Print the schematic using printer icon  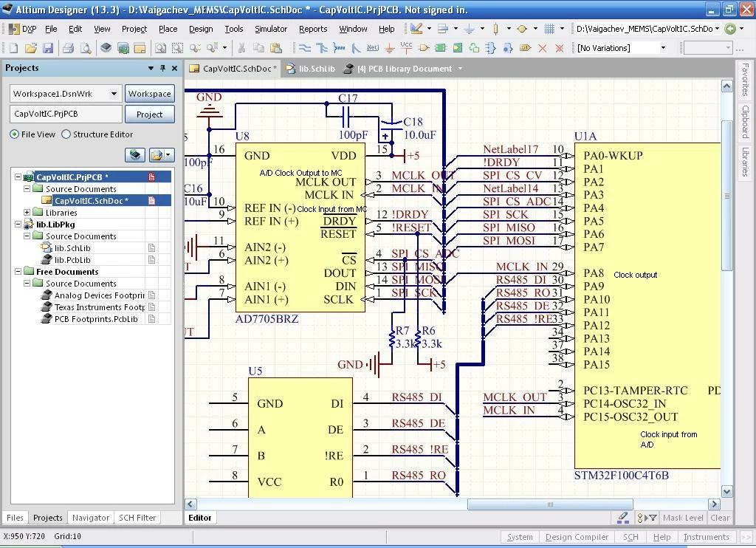[x=69, y=48]
